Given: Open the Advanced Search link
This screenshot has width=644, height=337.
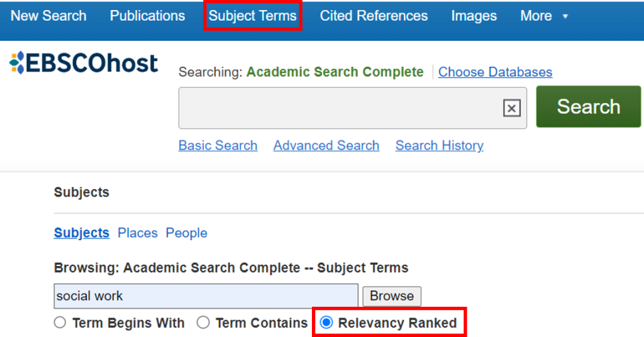Looking at the screenshot, I should pos(326,145).
